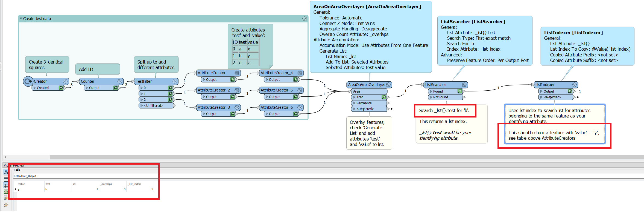Image resolution: width=644 pixels, height=212 pixels.
Task: Open AttributeCreator_6 parameters gear
Action: (x=300, y=107)
